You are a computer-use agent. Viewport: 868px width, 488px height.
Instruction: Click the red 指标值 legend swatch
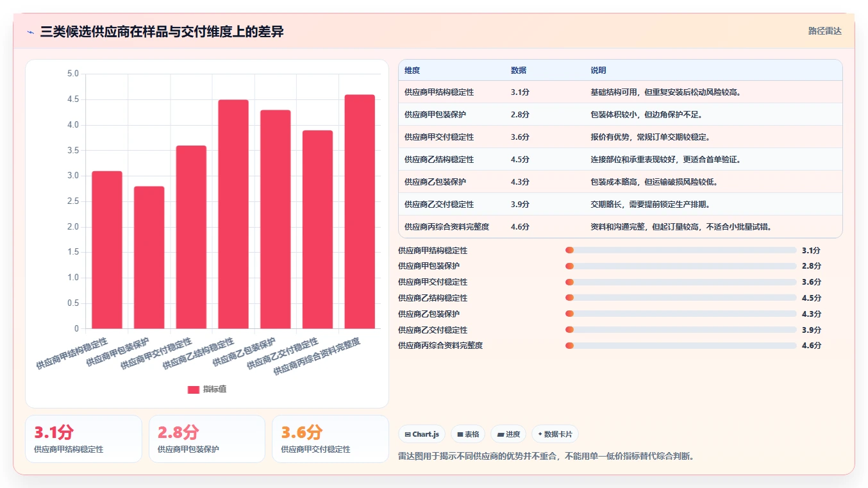194,389
